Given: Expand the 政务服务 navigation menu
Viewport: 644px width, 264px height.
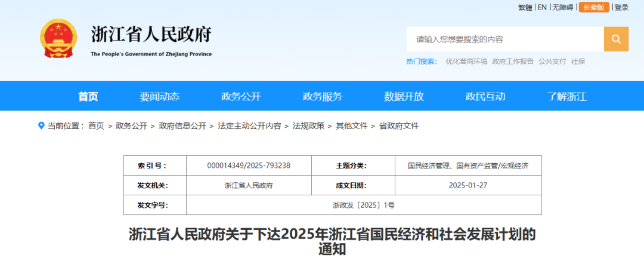Looking at the screenshot, I should (323, 97).
